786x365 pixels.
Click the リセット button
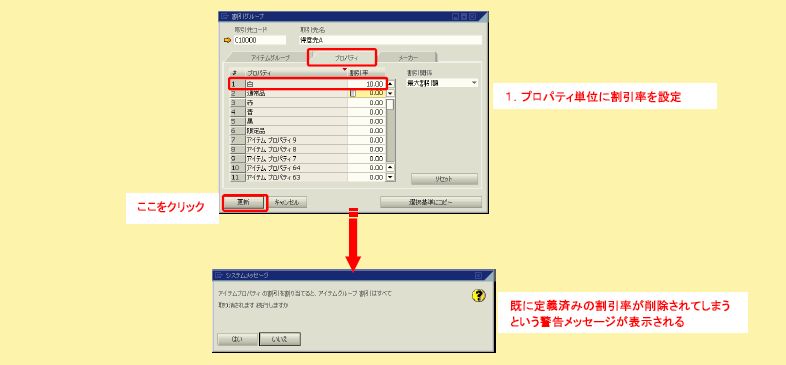[444, 179]
